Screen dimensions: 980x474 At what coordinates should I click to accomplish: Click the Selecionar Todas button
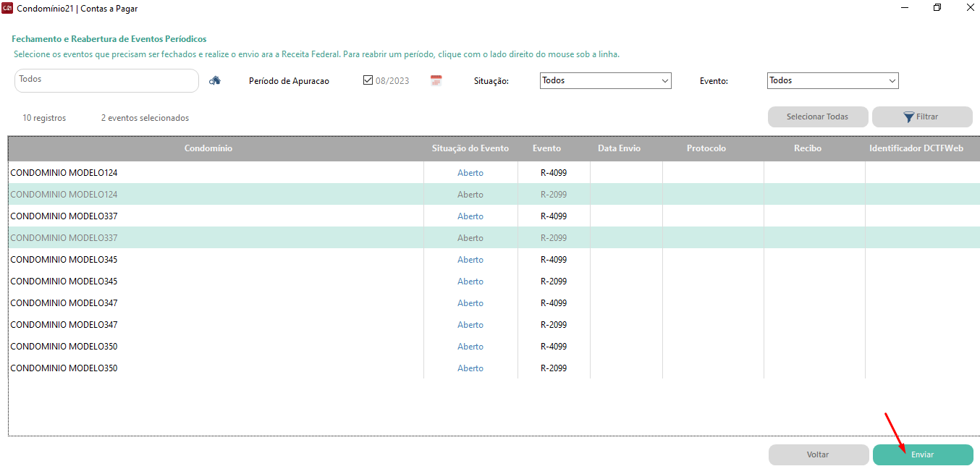pyautogui.click(x=818, y=117)
